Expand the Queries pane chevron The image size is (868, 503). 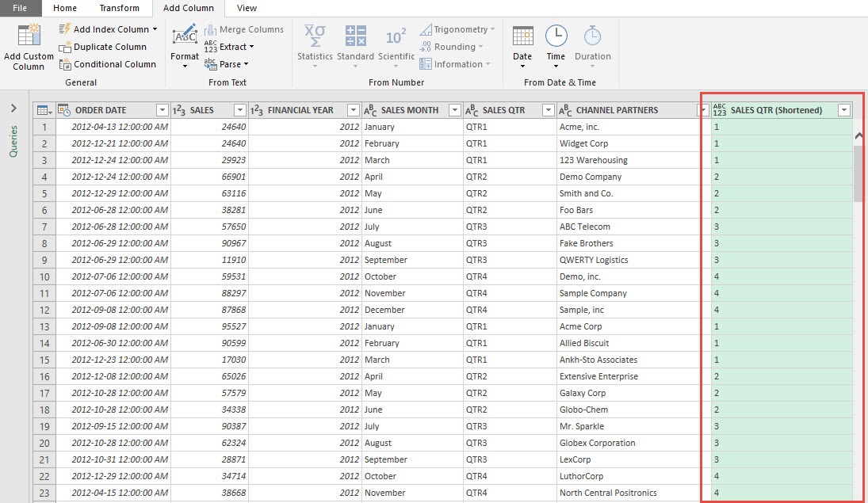coord(13,108)
